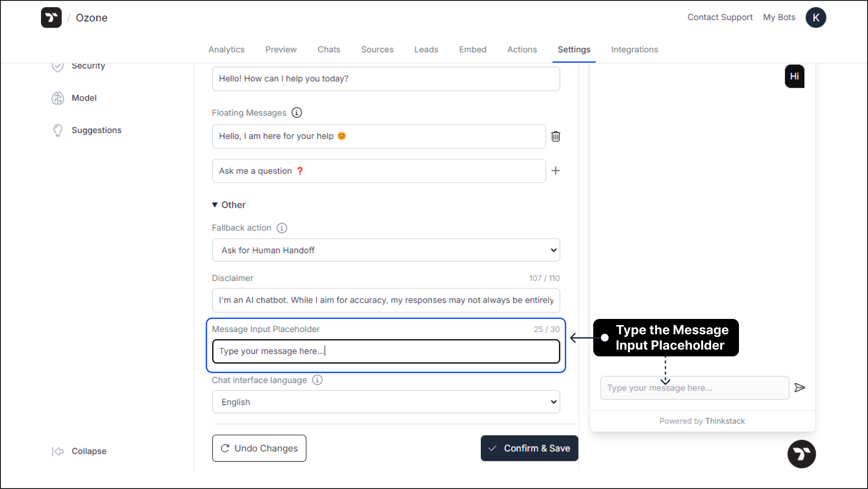Viewport: 868px width, 489px height.
Task: Click the Suggestions sidebar icon
Action: point(57,129)
